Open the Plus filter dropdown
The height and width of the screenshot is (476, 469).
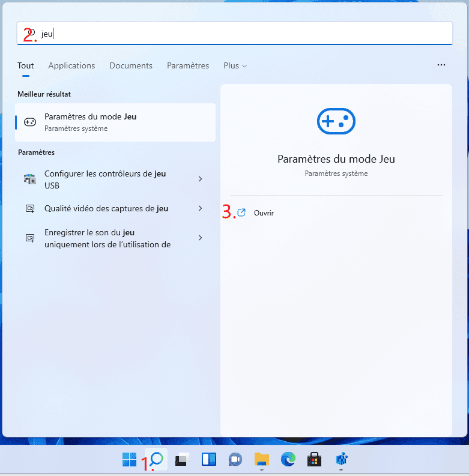tap(235, 65)
